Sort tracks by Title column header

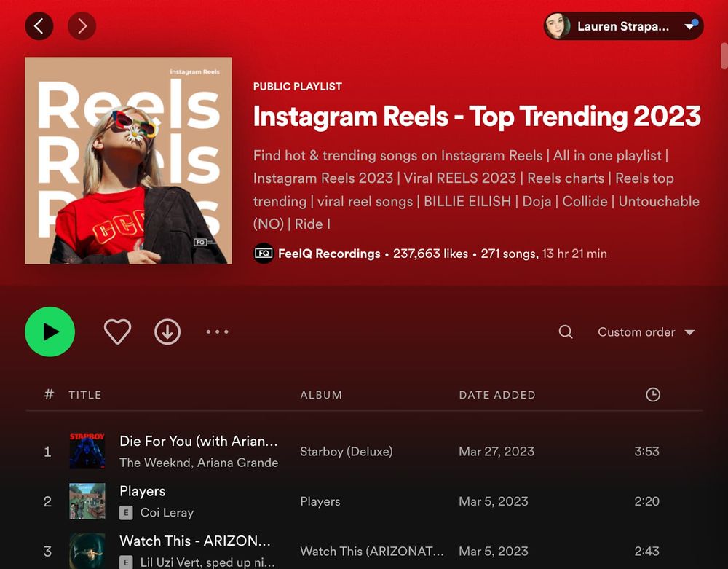click(x=85, y=395)
